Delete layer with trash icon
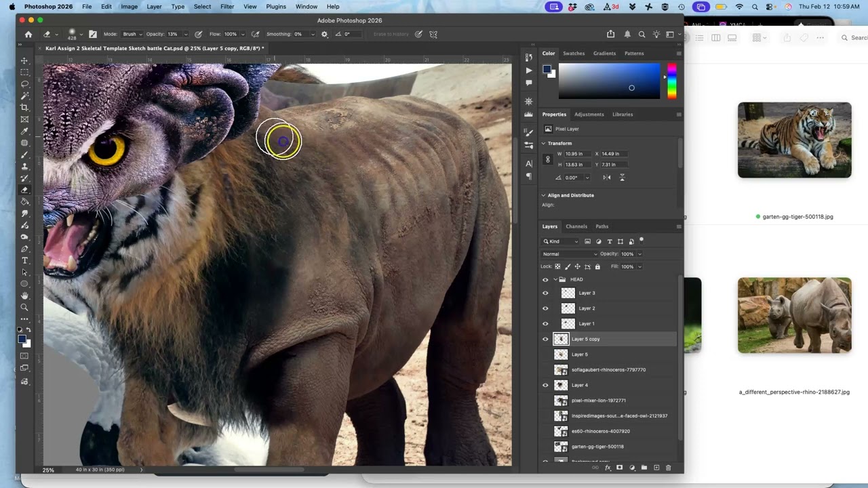The image size is (868, 488). 668,468
